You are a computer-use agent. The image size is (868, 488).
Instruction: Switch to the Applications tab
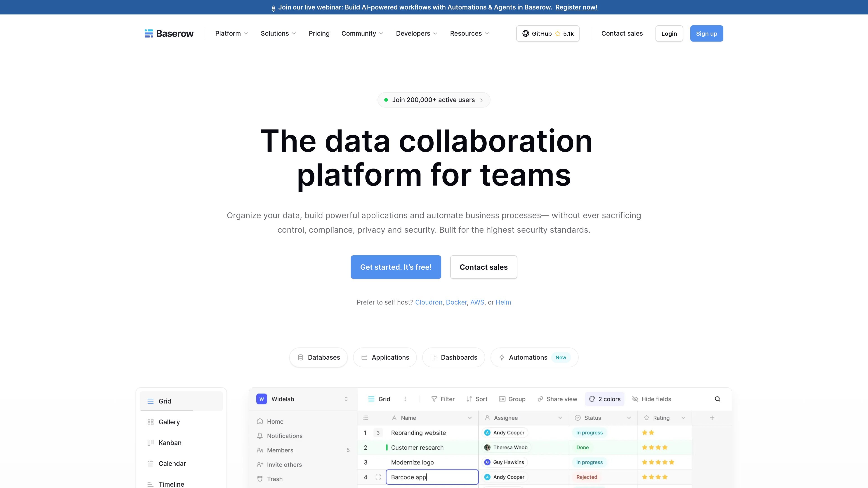(385, 357)
